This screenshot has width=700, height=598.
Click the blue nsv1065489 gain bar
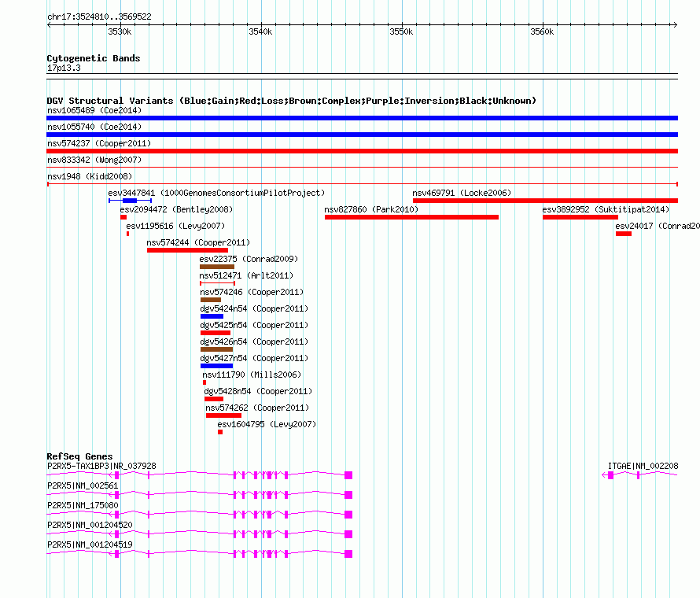click(362, 118)
